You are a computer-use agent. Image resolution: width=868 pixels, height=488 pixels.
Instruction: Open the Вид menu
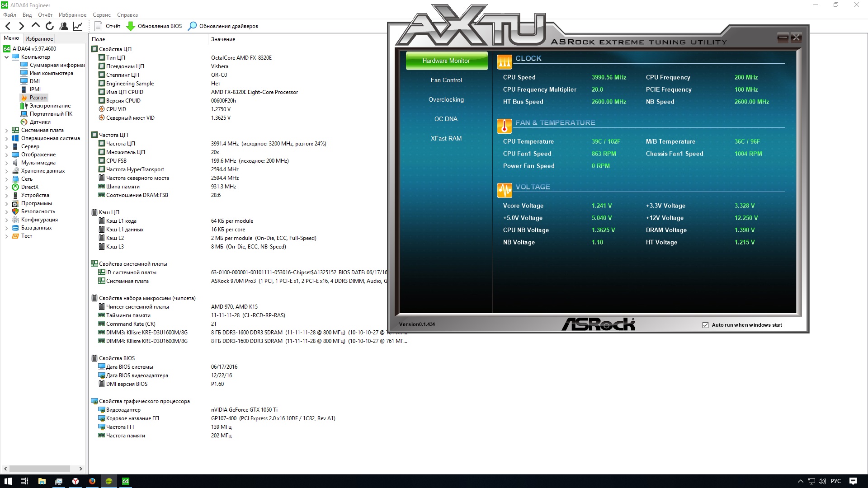[27, 15]
